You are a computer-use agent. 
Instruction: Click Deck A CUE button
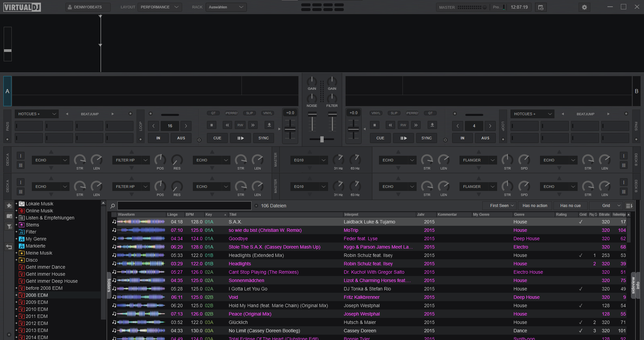[x=217, y=138]
